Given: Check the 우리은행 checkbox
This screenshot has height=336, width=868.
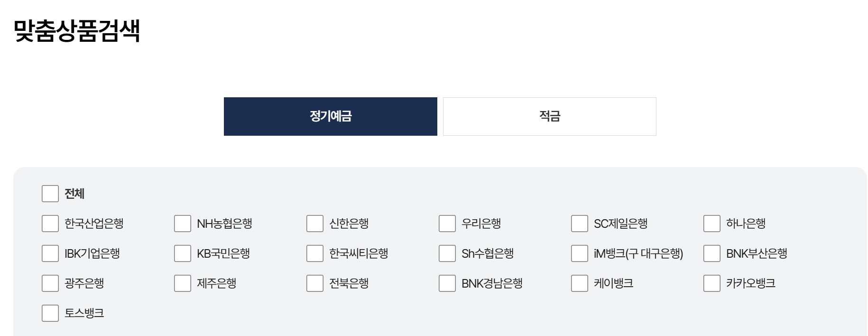Looking at the screenshot, I should point(446,224).
